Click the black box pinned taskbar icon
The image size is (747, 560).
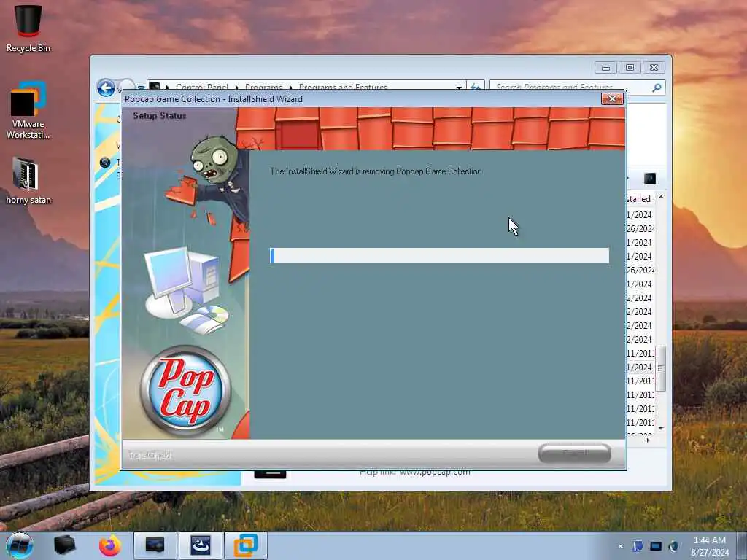(64, 545)
